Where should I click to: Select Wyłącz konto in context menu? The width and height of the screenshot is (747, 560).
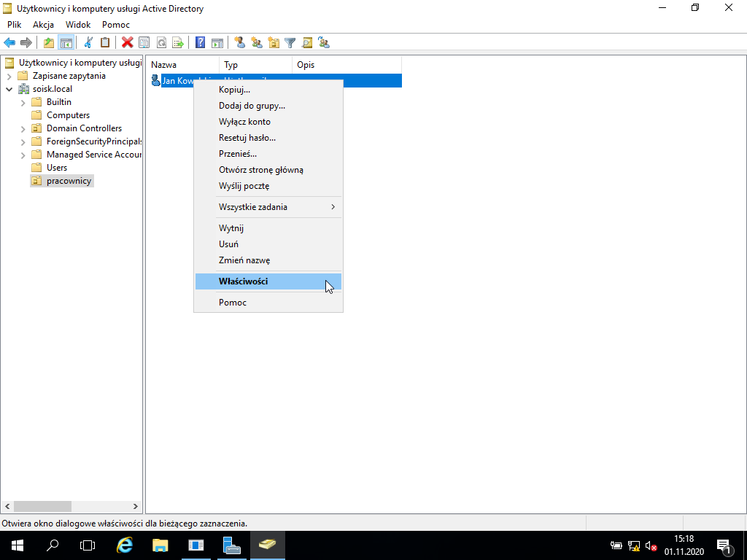(x=268, y=122)
